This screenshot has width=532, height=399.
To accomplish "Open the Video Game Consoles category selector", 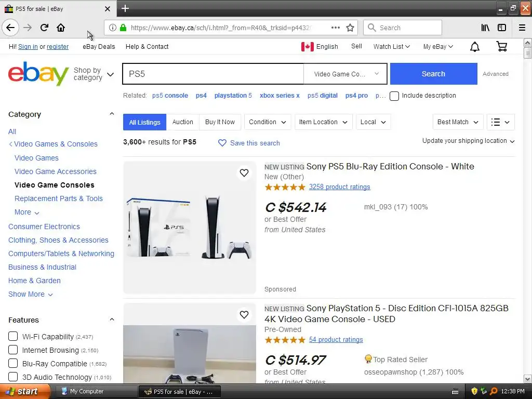I will pos(345,74).
